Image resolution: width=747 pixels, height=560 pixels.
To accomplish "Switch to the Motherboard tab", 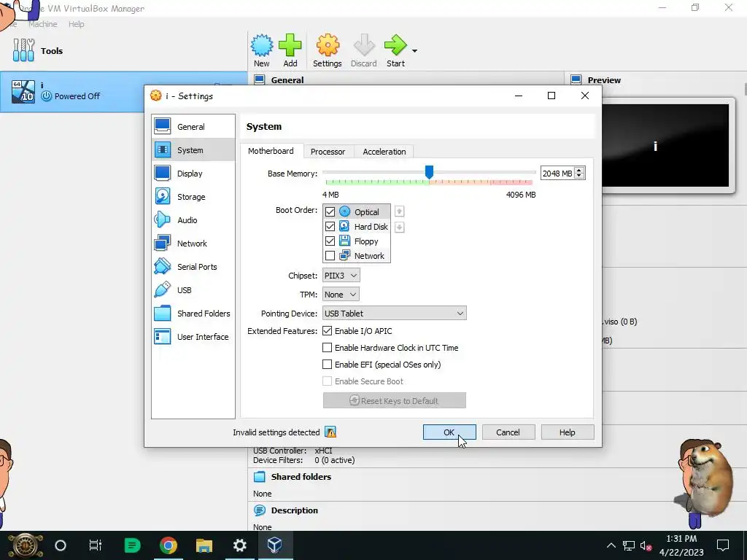I will (271, 151).
